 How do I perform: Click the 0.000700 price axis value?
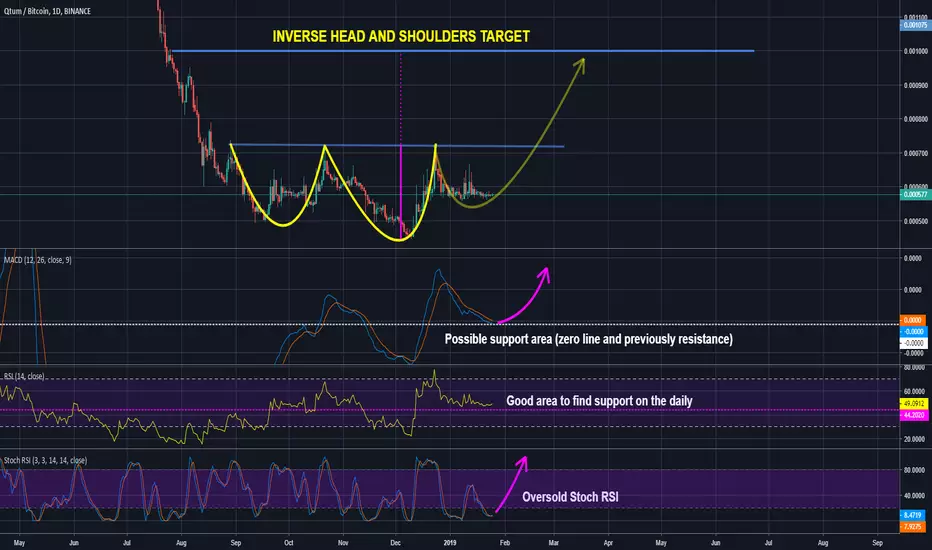point(915,153)
